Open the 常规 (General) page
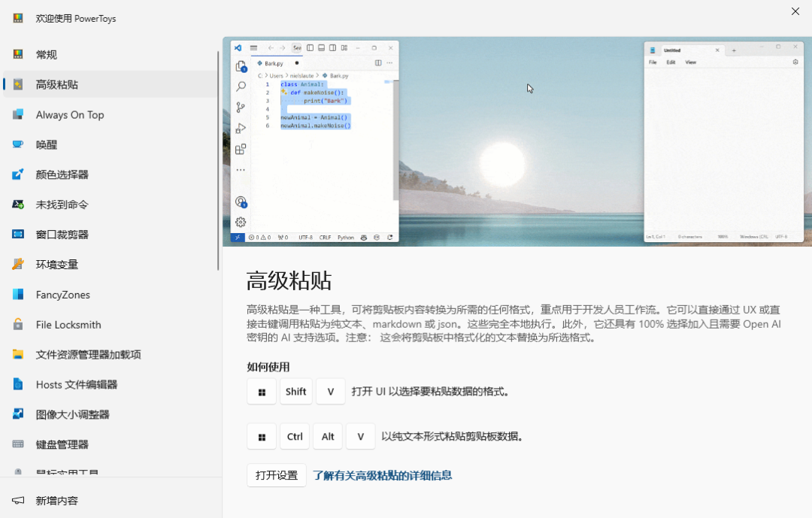 [109, 54]
